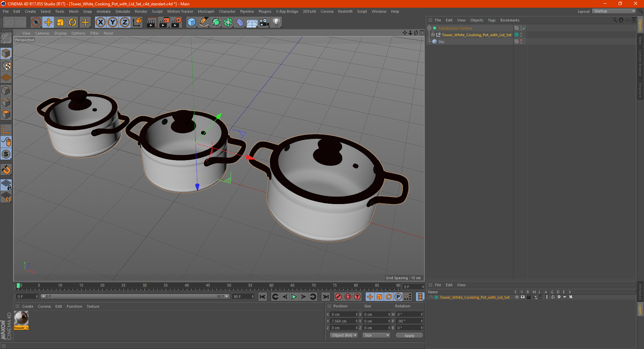This screenshot has height=349, width=644.
Task: Click the Apply button
Action: [x=409, y=335]
